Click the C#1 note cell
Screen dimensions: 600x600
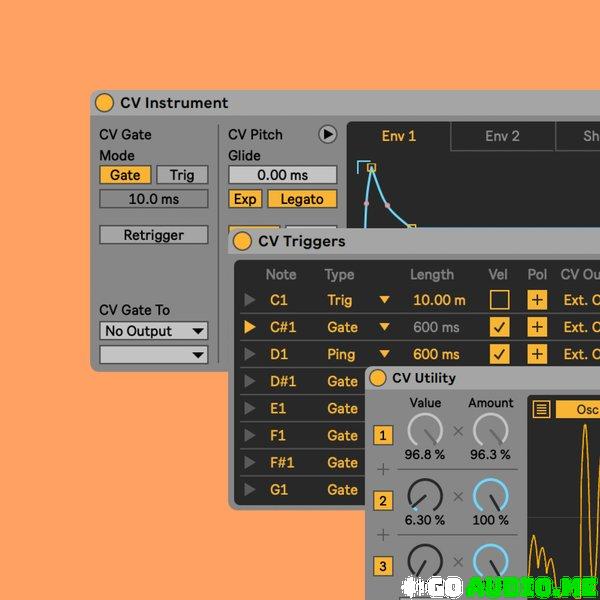point(283,327)
